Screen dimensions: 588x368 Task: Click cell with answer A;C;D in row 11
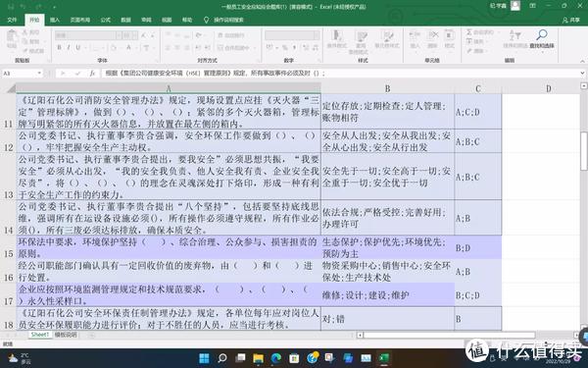tap(478, 112)
